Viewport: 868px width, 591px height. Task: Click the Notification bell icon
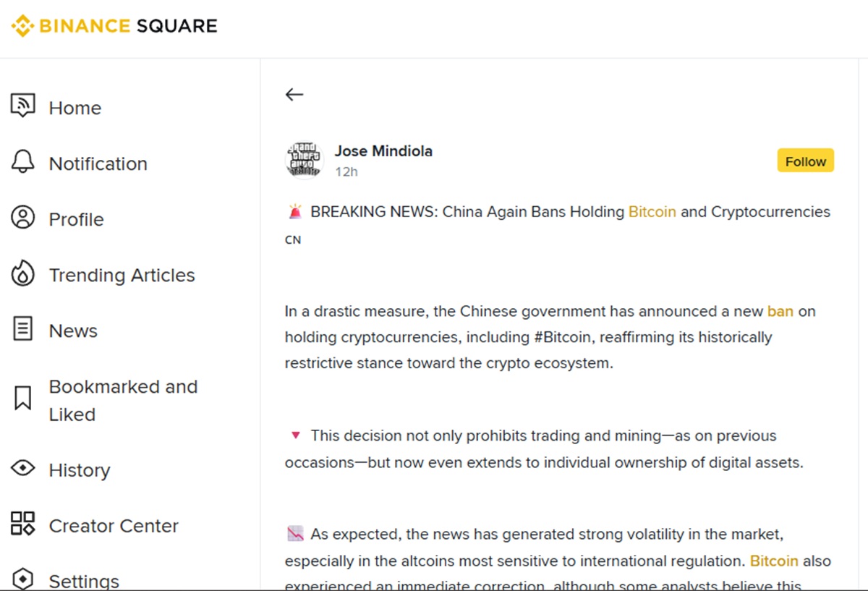(23, 161)
